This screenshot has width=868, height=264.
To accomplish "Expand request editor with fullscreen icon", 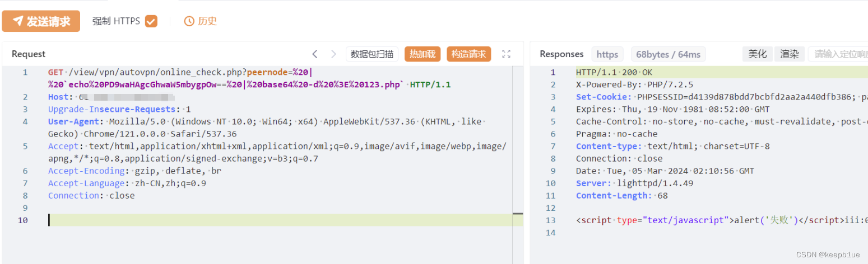I will pyautogui.click(x=507, y=54).
